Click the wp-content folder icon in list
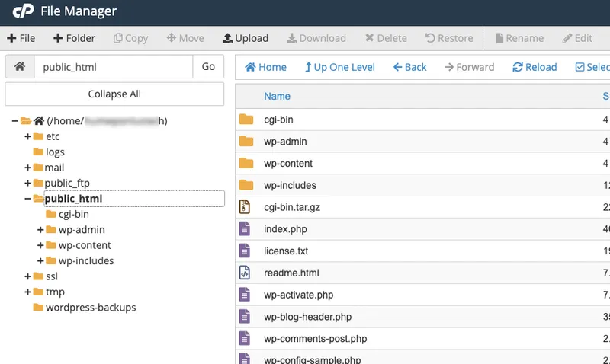This screenshot has width=610, height=364. (x=246, y=164)
